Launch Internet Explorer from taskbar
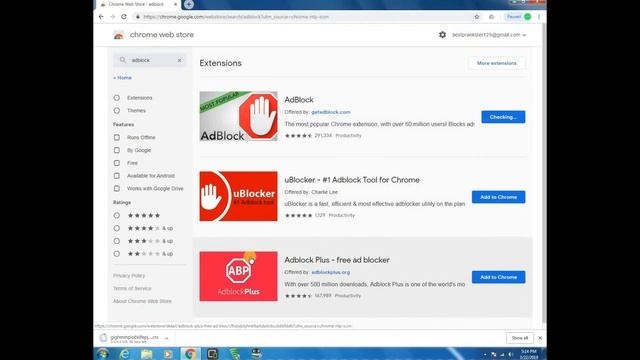The image size is (640, 360). pos(124,353)
